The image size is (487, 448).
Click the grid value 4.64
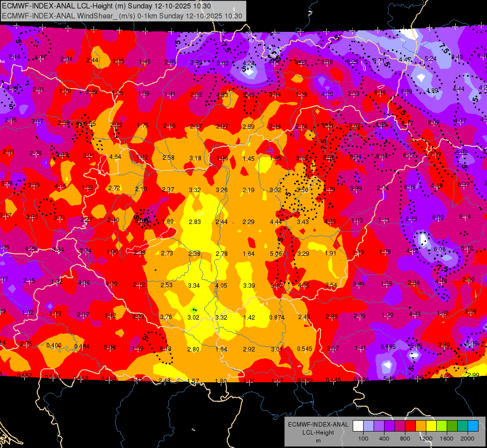[x=115, y=157]
